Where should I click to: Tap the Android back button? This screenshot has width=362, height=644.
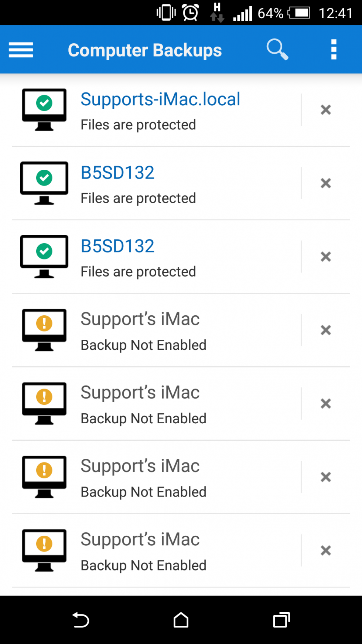tap(81, 620)
